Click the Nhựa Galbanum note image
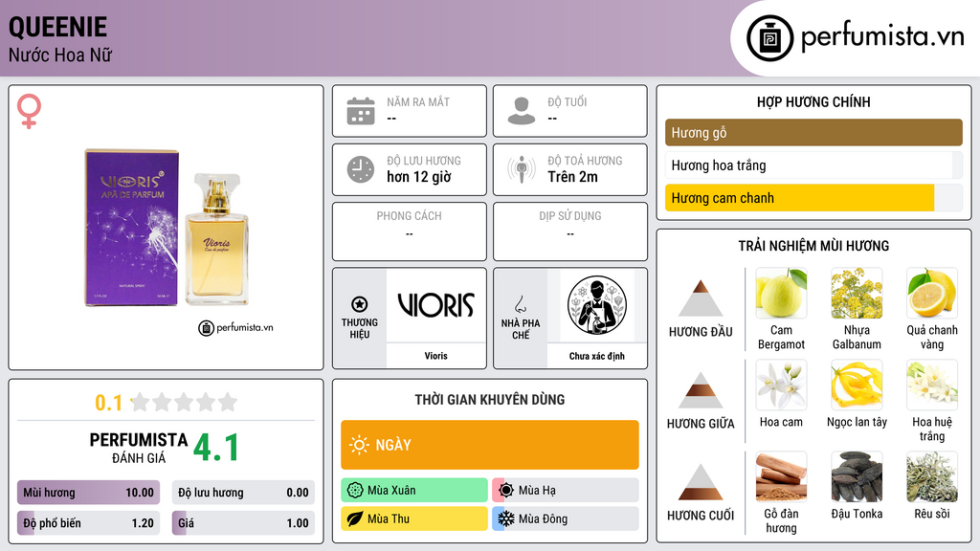Image resolution: width=980 pixels, height=551 pixels. (x=857, y=294)
